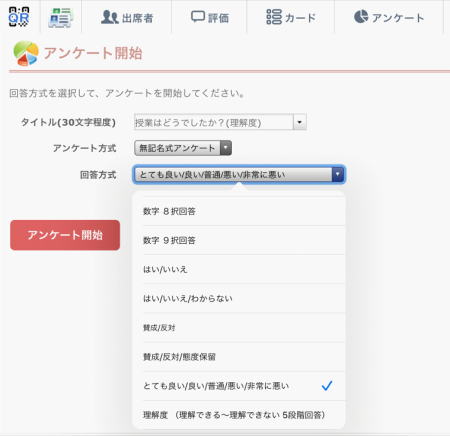Screen dimensions: 450x436
Task: Choose 理解度 5段階回答 option
Action: pos(239,415)
